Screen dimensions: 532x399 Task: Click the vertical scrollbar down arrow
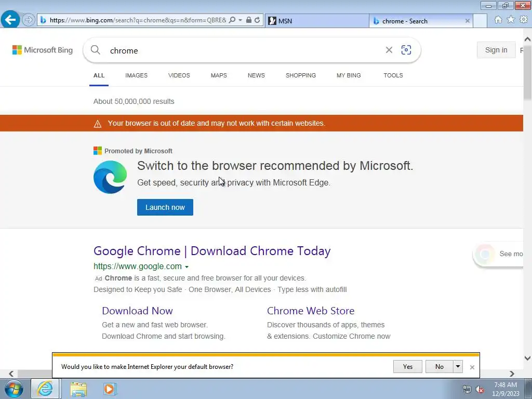[528, 358]
